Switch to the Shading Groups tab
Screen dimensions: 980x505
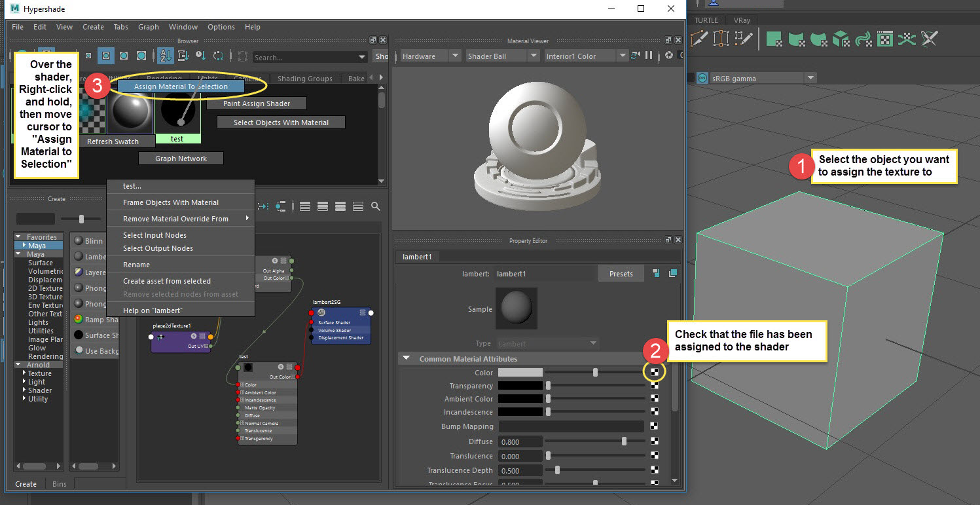click(305, 78)
